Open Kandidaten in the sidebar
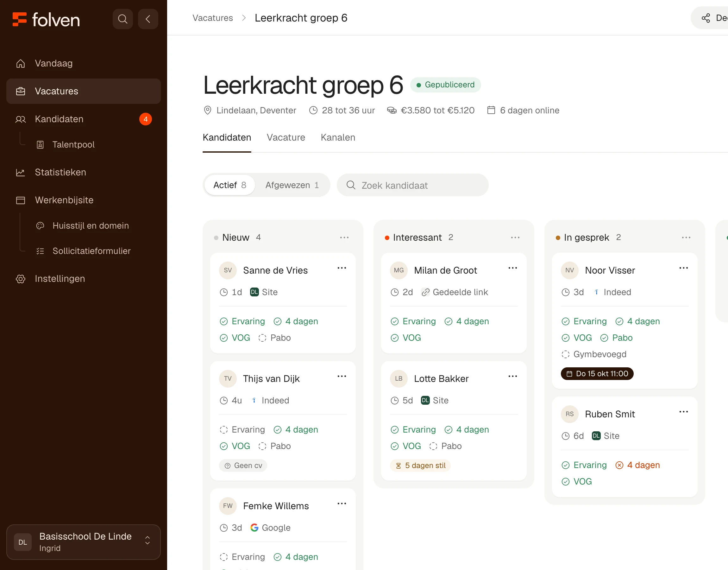This screenshot has height=570, width=728. point(83,119)
